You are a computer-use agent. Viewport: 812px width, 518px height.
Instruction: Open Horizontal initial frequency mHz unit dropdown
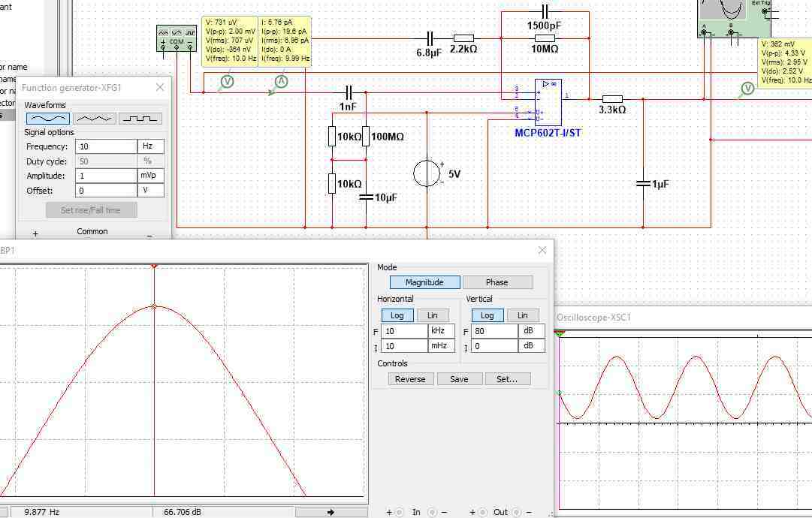[442, 345]
